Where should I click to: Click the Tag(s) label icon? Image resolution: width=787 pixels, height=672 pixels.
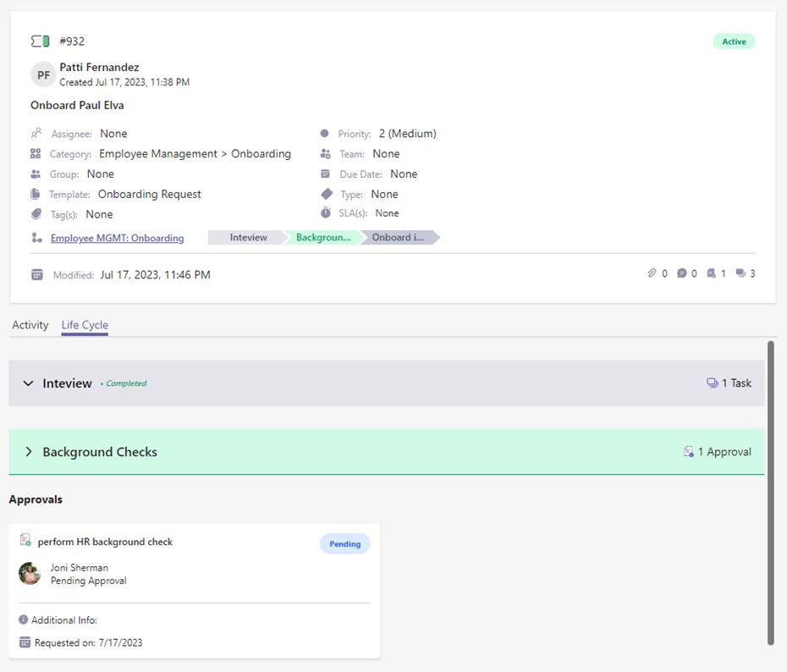click(36, 214)
